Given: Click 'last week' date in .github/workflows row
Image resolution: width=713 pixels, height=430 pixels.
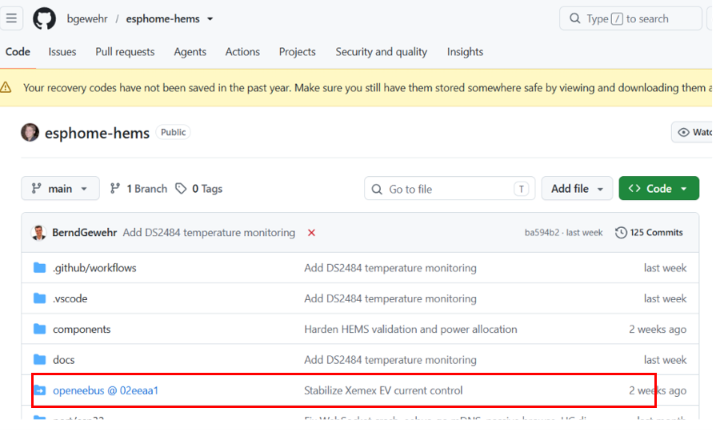Looking at the screenshot, I should point(665,268).
